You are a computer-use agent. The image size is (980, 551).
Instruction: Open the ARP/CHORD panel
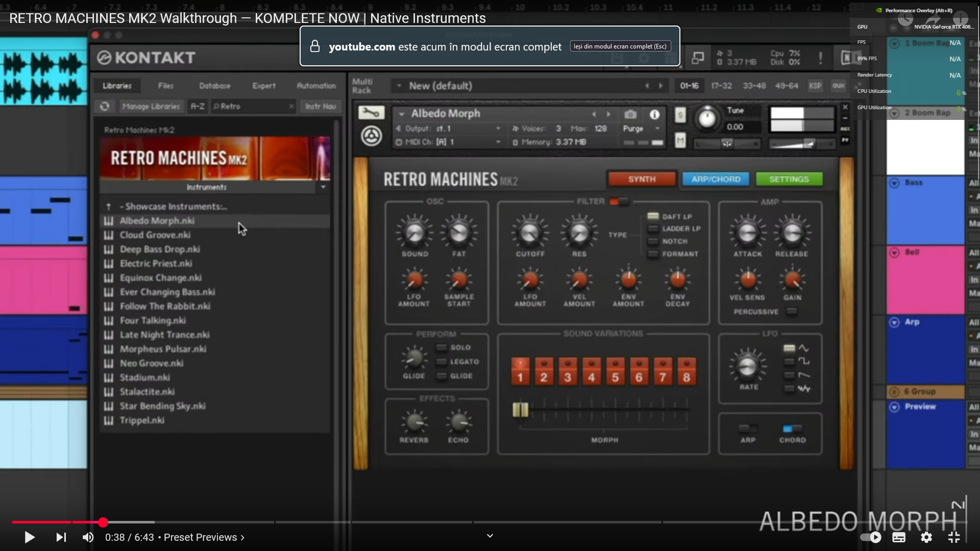pyautogui.click(x=716, y=178)
